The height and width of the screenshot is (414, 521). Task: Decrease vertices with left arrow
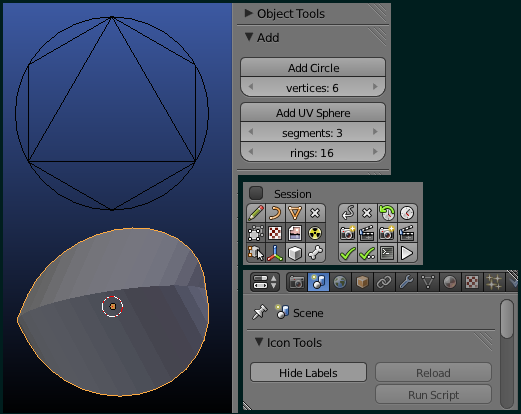(x=251, y=87)
